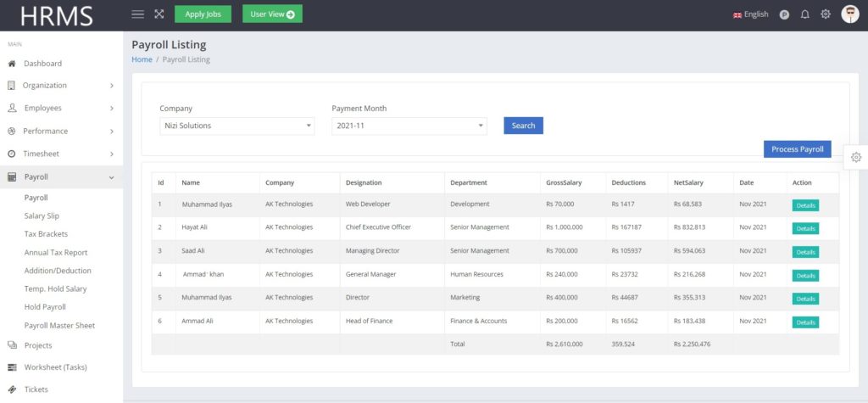Click the Tickets icon in sidebar
The width and height of the screenshot is (868, 403).
pyautogui.click(x=12, y=389)
